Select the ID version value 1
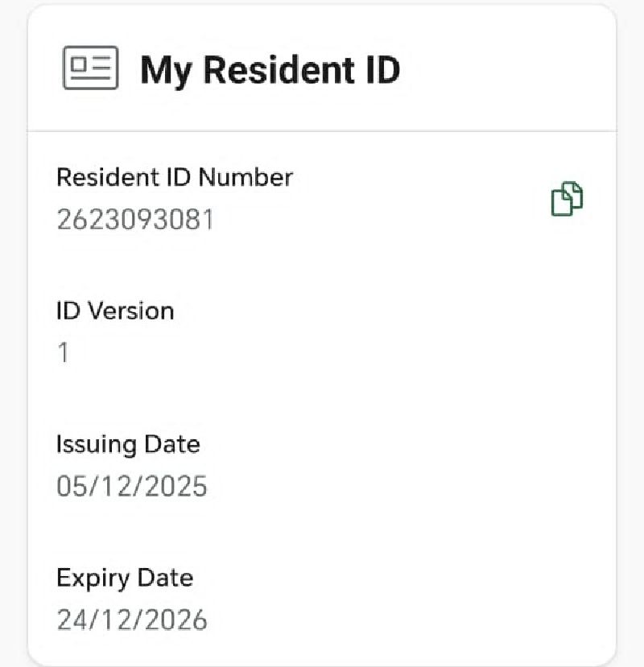The width and height of the screenshot is (644, 667). click(x=63, y=353)
